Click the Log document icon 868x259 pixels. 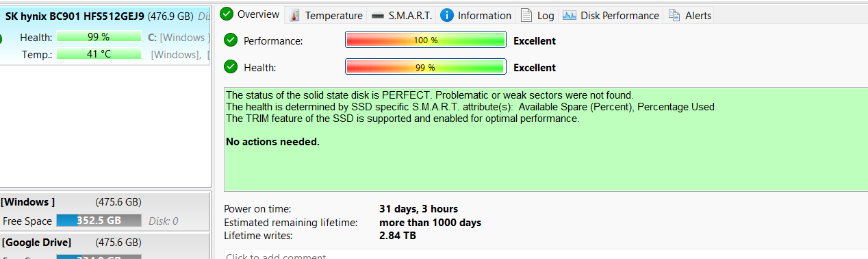[526, 15]
